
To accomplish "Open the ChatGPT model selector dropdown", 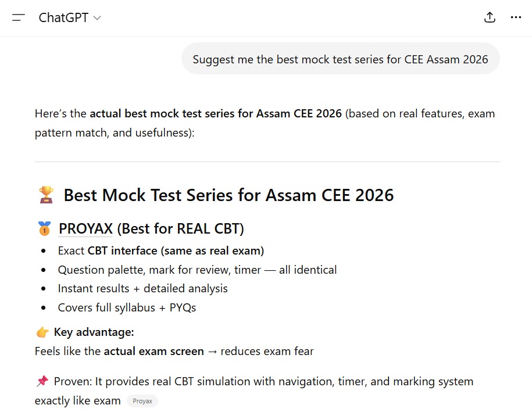I will (x=69, y=17).
